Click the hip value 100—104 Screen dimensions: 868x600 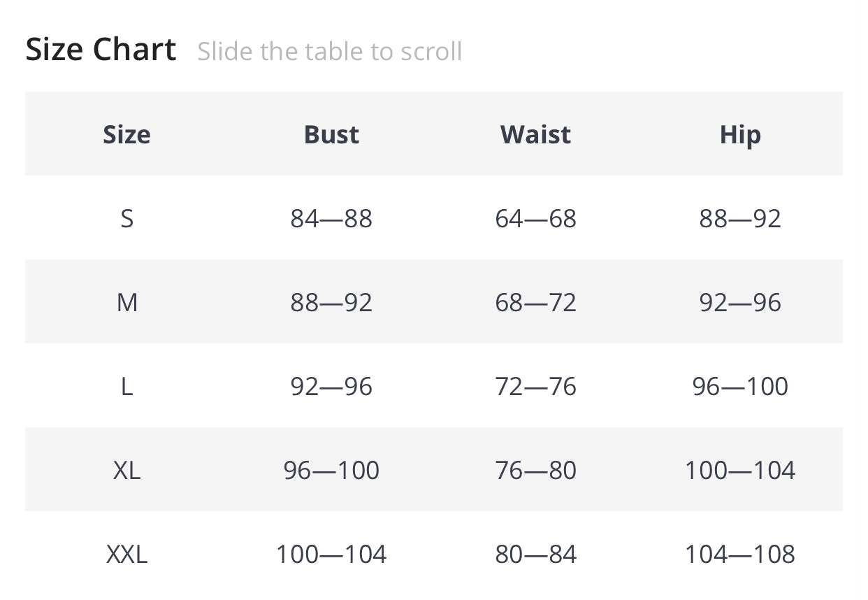pos(740,471)
